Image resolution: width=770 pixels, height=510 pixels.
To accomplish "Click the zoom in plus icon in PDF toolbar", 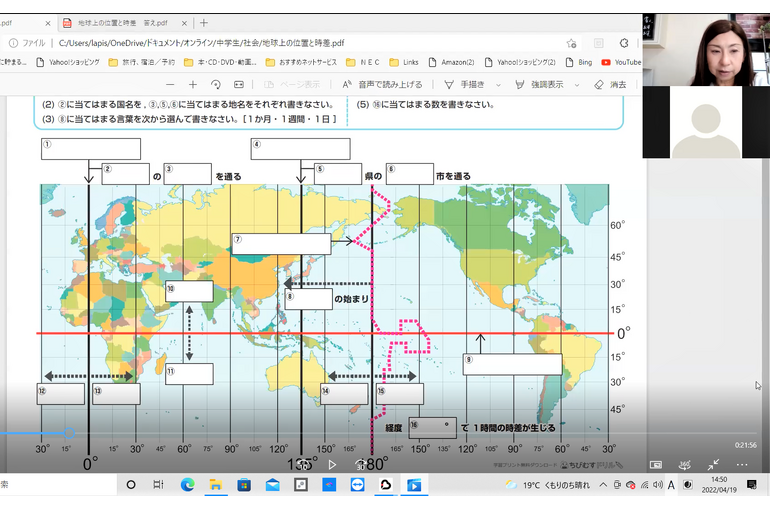I will 193,85.
